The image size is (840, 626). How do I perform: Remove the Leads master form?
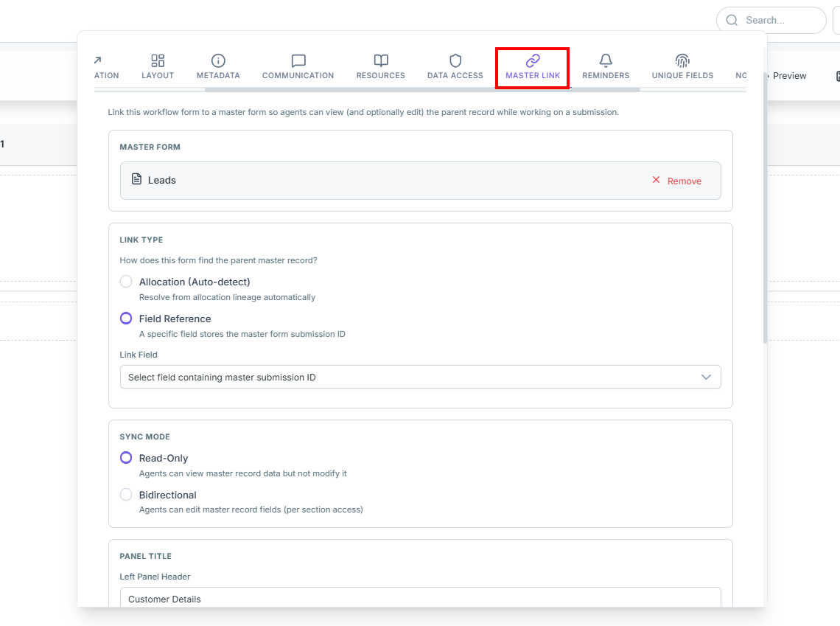click(x=676, y=181)
